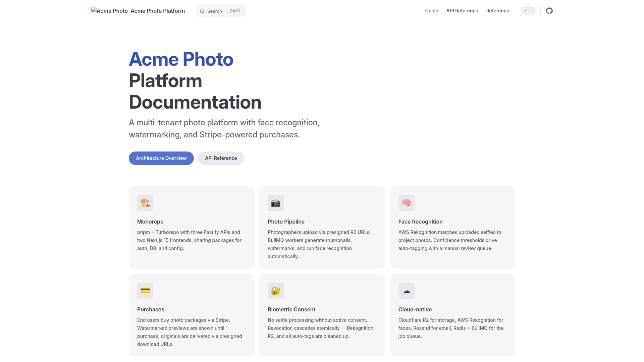The width and height of the screenshot is (644, 362).
Task: Click the search magnifier icon
Action: point(202,11)
